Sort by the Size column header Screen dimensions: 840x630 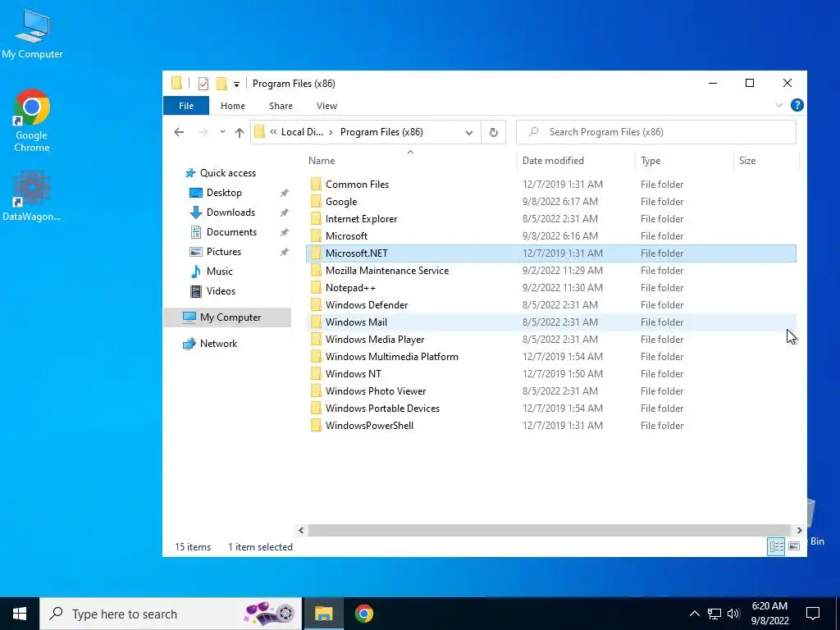[746, 160]
